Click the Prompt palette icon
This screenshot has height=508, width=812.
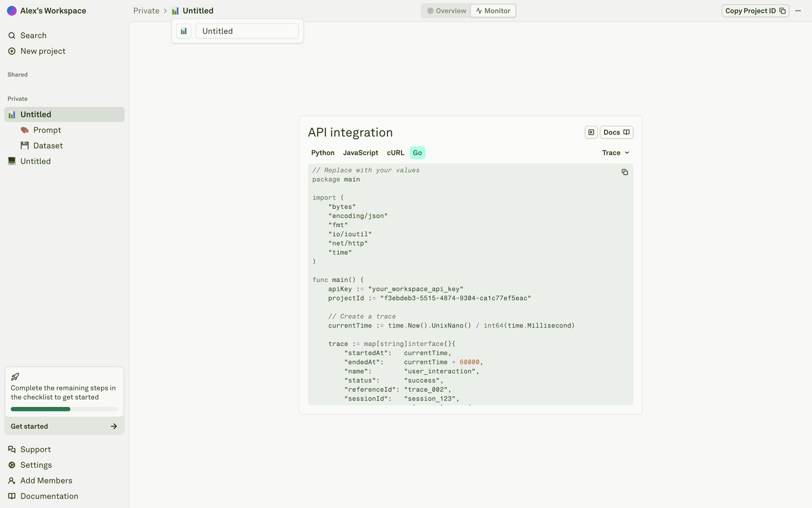pos(25,130)
